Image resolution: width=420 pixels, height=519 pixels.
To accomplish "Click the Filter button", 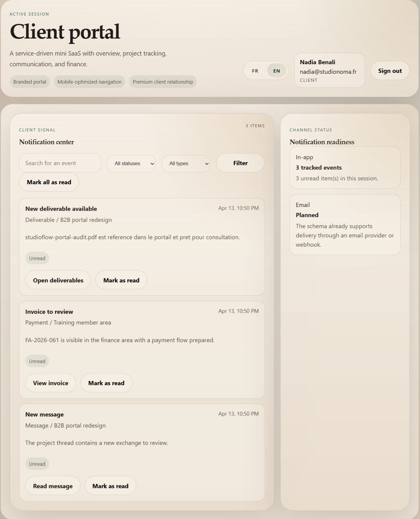I will [240, 163].
